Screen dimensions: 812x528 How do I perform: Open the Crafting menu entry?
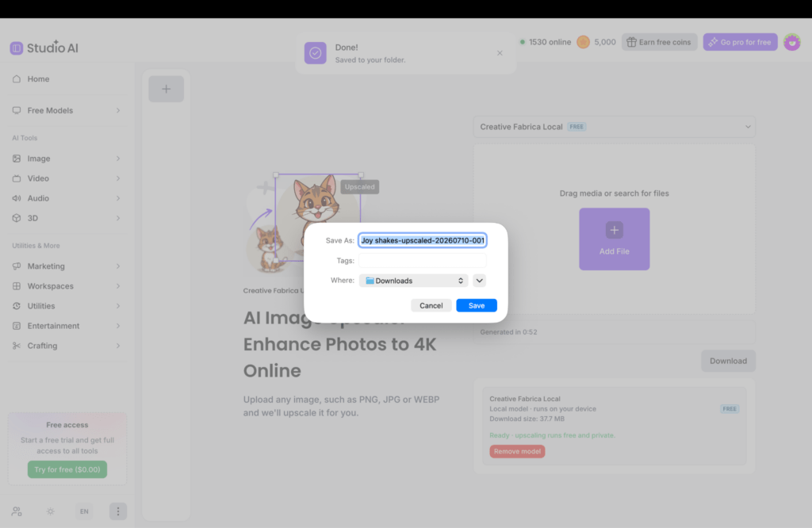point(67,346)
